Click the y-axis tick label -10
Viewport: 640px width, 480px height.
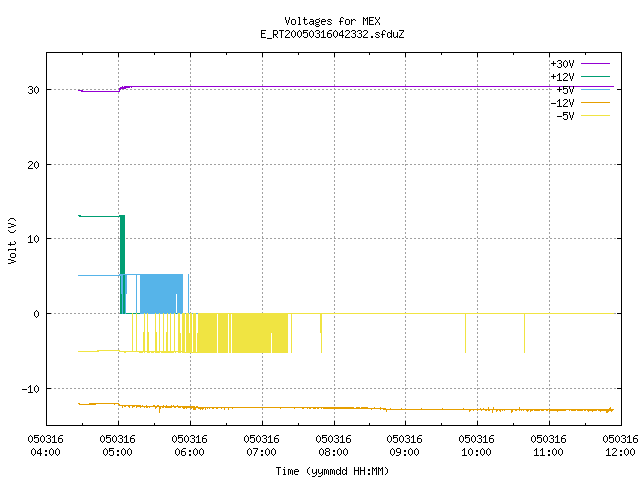(x=31, y=389)
